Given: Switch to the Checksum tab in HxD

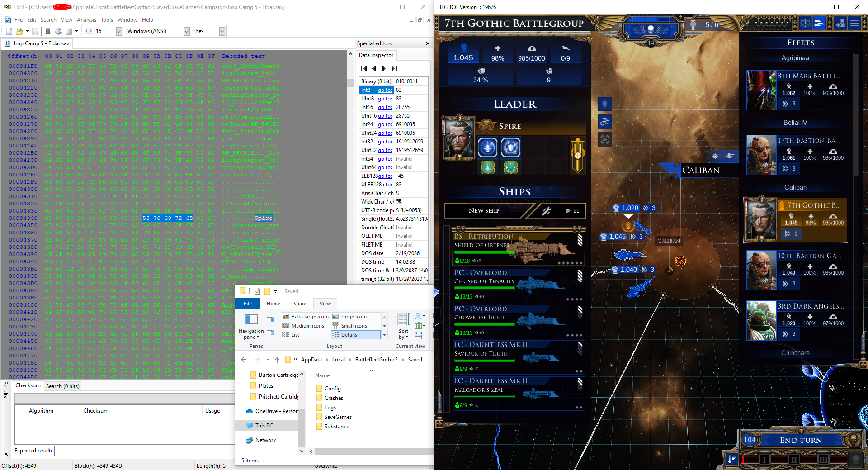Looking at the screenshot, I should click(28, 385).
